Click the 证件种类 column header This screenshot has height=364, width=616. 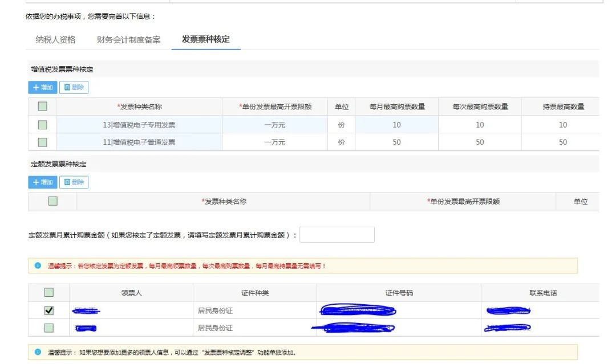255,293
